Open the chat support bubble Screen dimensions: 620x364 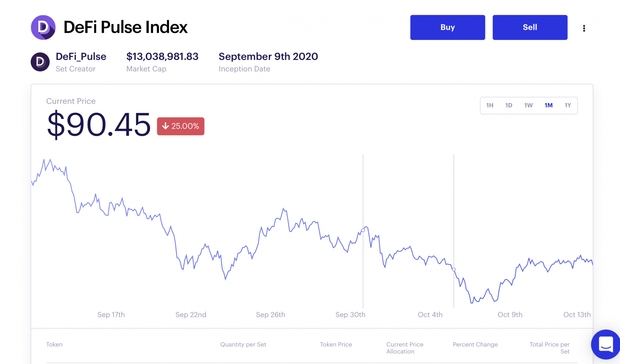tap(605, 344)
